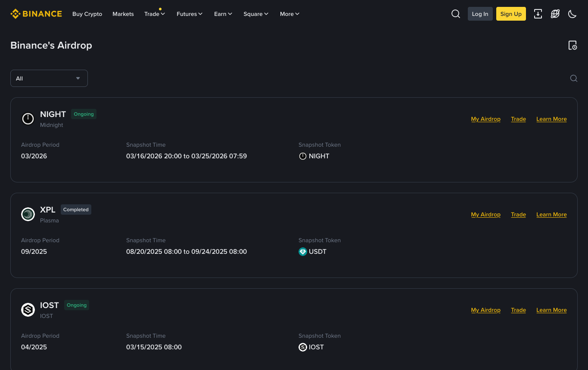Click the IOST token logo
Viewport: 588px width, 370px height.
click(x=28, y=309)
